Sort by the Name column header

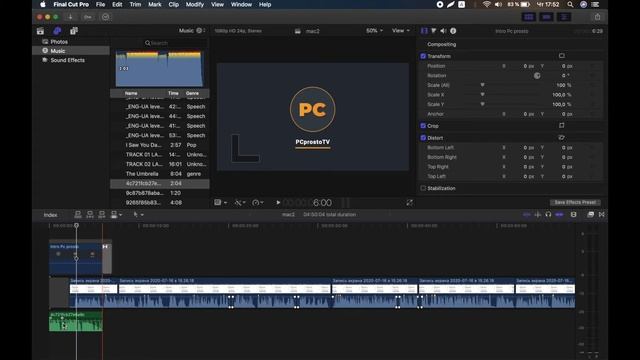[x=131, y=93]
